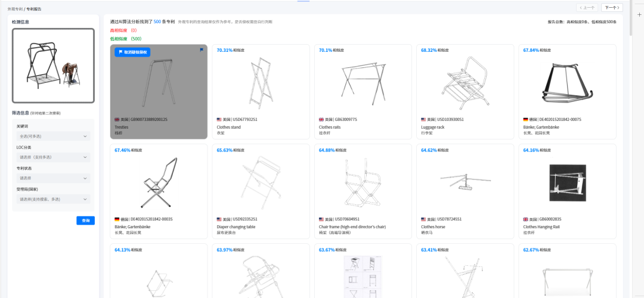Open the 63.67% similarity card drawing
This screenshot has width=644, height=298.
363,277
